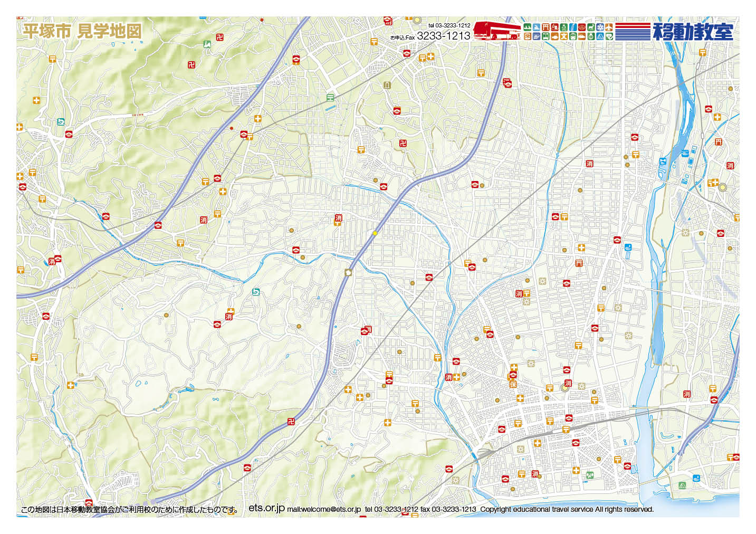The image size is (756, 534).
Task: Select the orange 文 school icon in header legend
Action: [564, 36]
